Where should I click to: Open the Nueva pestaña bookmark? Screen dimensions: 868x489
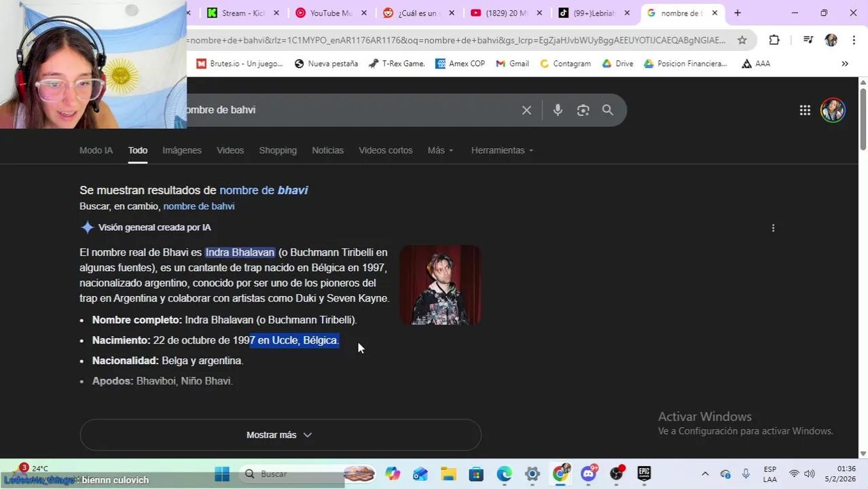click(326, 64)
